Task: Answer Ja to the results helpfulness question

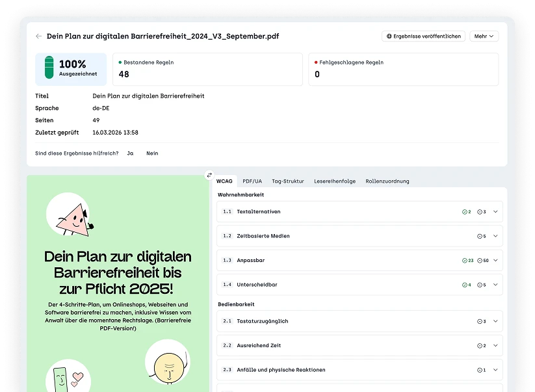Action: 130,153
